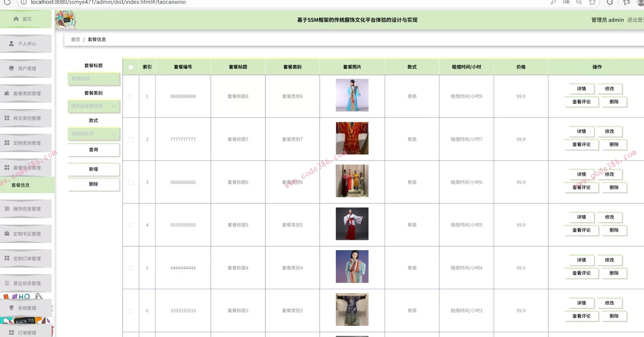Click the 首页 home icon in the sidebar
The width and height of the screenshot is (644, 337).
tap(16, 19)
